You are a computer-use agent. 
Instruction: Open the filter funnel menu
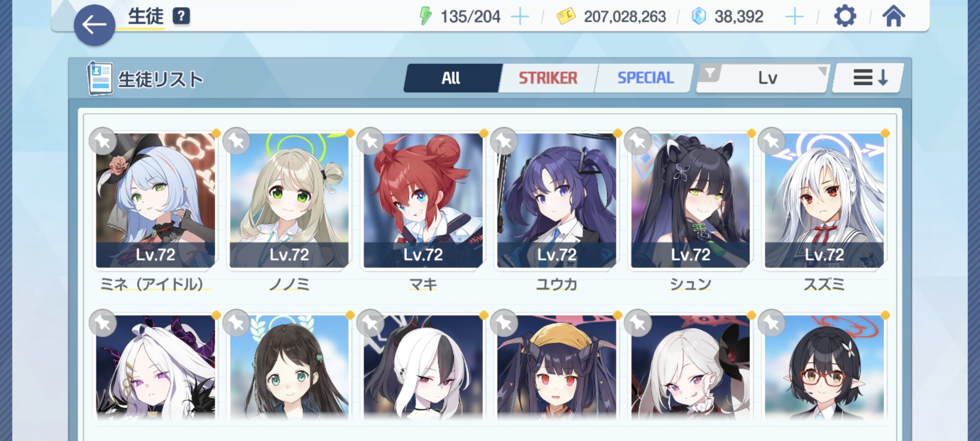coord(709,74)
